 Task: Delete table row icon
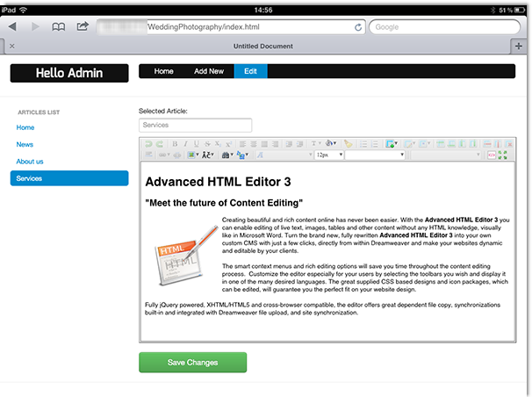(487, 143)
